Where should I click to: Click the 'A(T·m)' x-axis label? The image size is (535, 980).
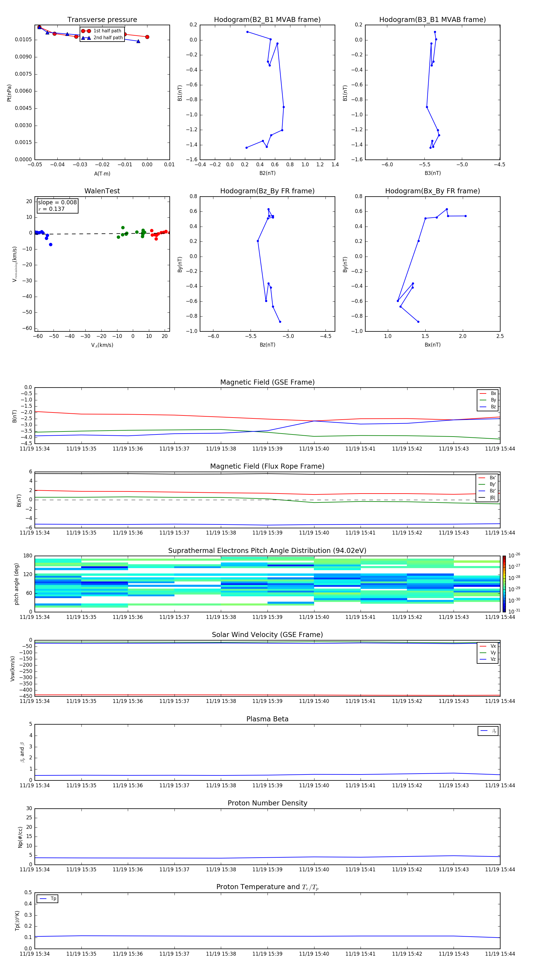coord(102,173)
